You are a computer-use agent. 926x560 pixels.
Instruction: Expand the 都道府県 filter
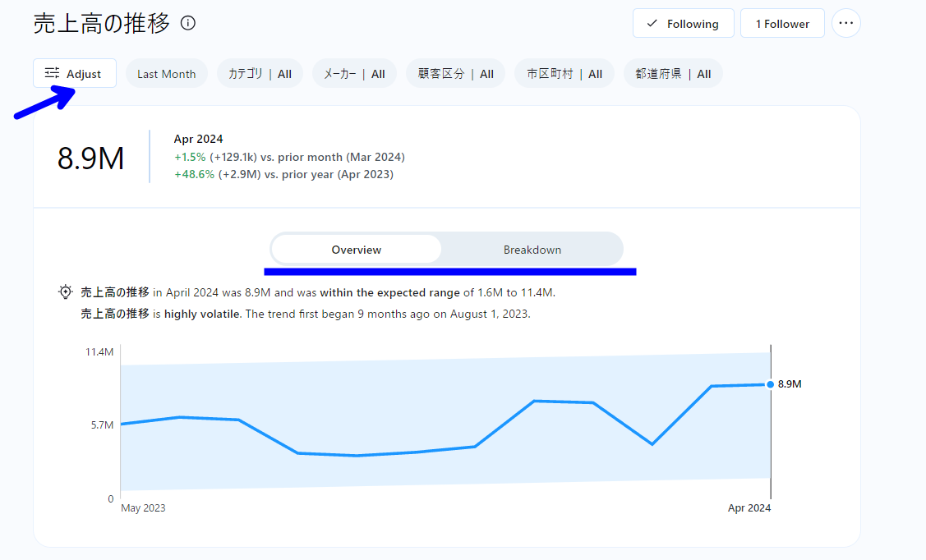(x=673, y=74)
